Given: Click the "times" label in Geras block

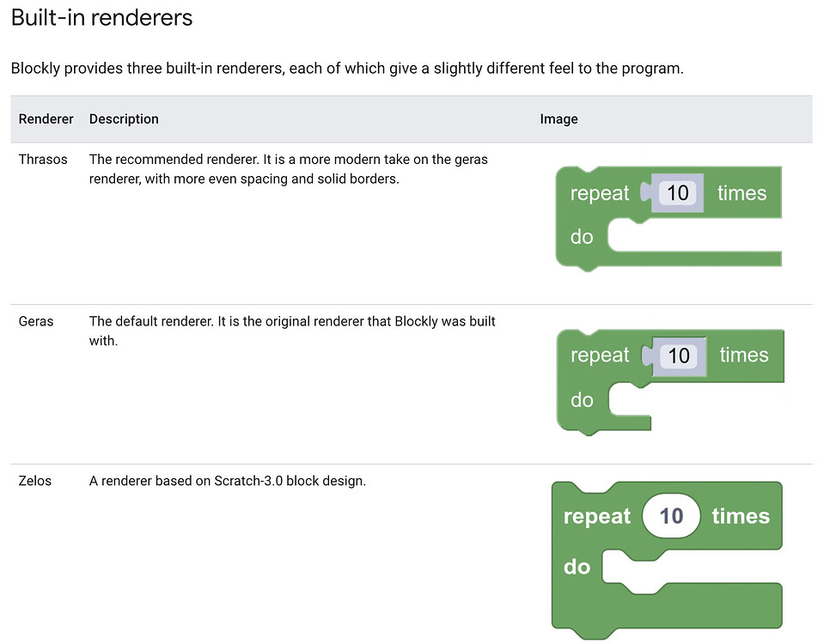Looking at the screenshot, I should pyautogui.click(x=744, y=355).
